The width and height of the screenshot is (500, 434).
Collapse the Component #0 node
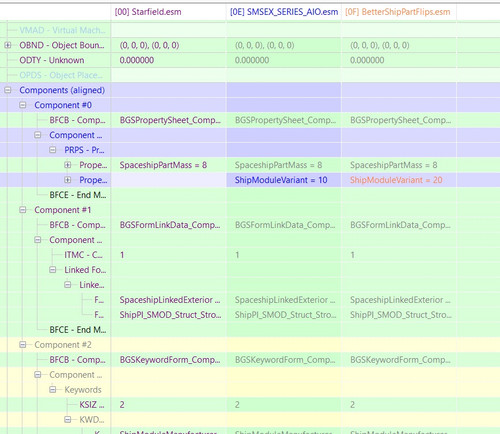(x=23, y=105)
